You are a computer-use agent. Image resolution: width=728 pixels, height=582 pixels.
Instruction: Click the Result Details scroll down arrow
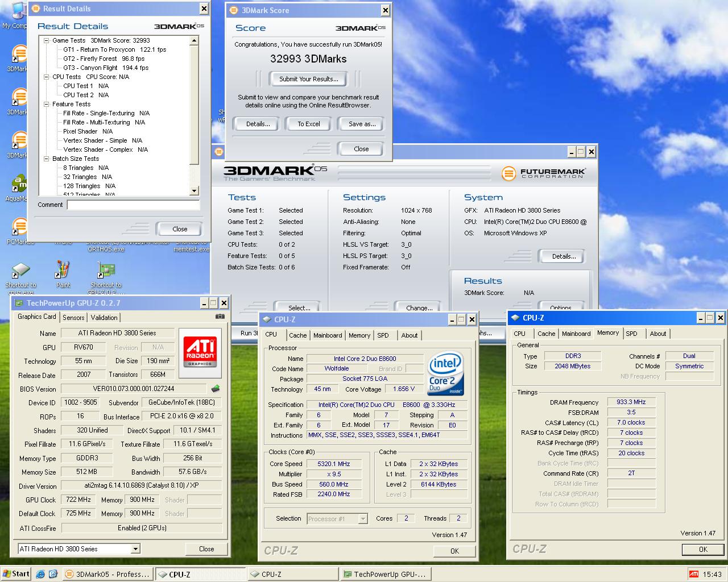tap(195, 191)
